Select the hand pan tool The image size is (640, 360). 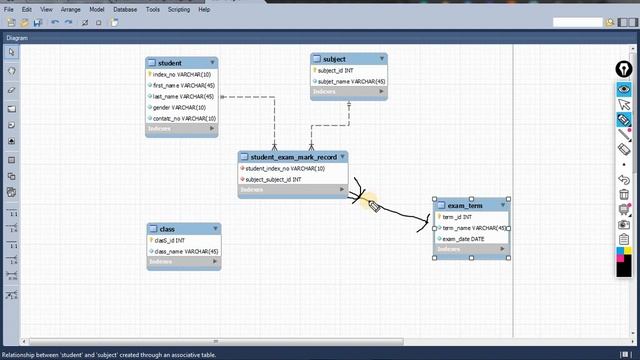(11, 71)
